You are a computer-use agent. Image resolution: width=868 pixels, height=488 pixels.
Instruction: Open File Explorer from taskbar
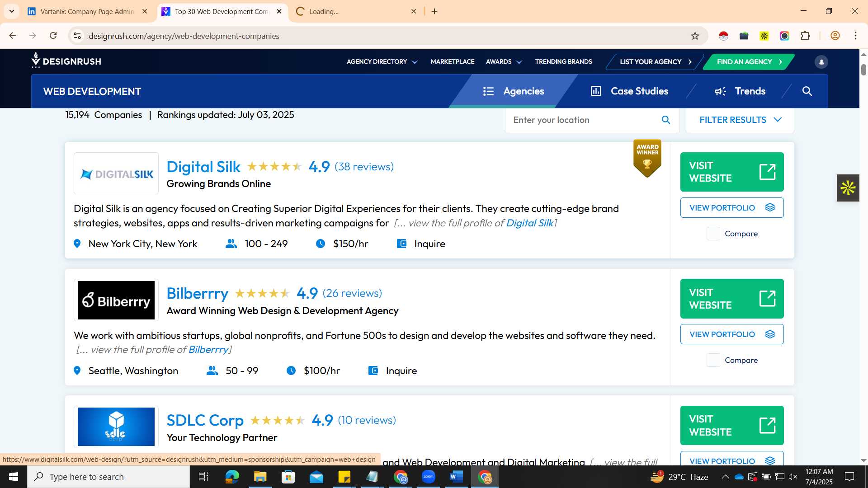tap(260, 477)
